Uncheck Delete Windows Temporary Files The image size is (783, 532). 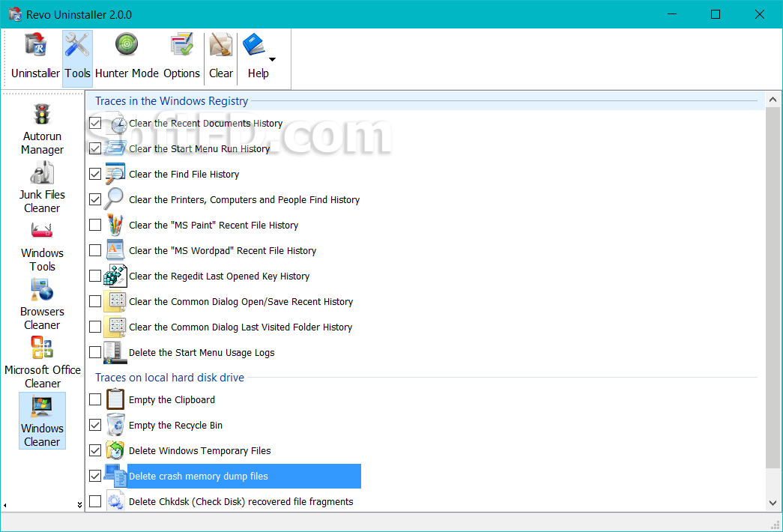(95, 450)
